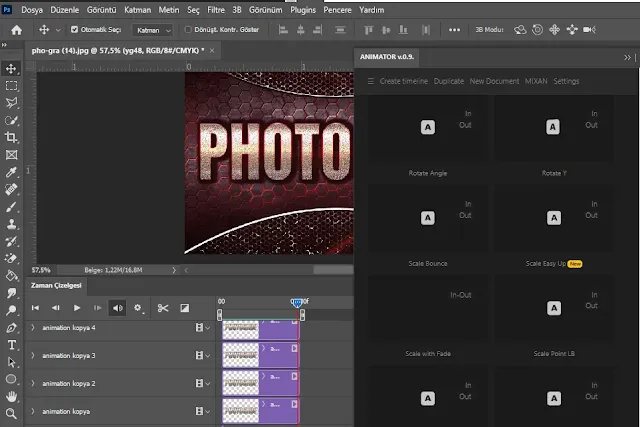Mute timeline audio with the speaker button

tap(117, 308)
